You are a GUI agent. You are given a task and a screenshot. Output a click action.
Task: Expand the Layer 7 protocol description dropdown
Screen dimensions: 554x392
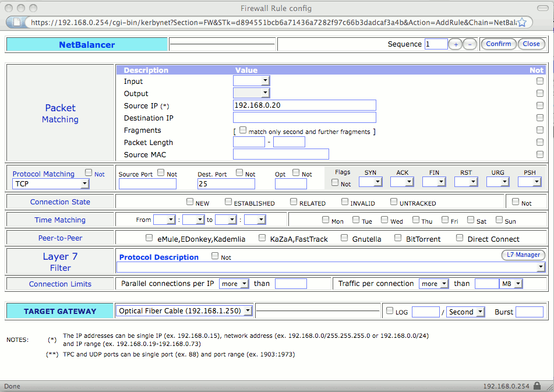[331, 267]
